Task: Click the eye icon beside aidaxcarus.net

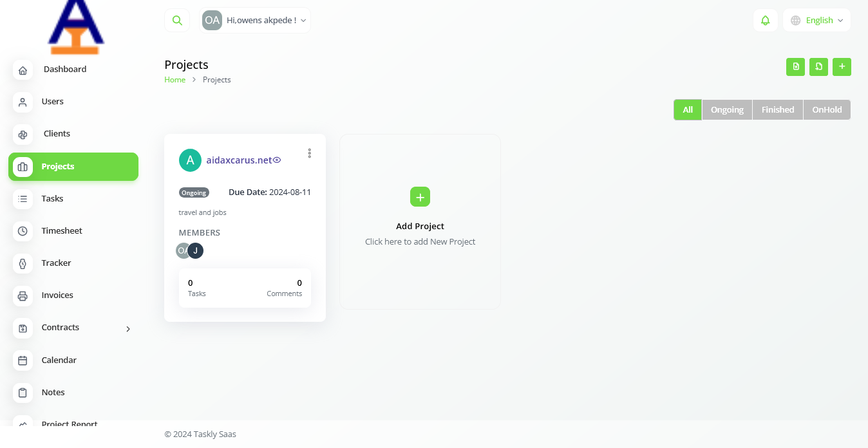Action: (277, 160)
